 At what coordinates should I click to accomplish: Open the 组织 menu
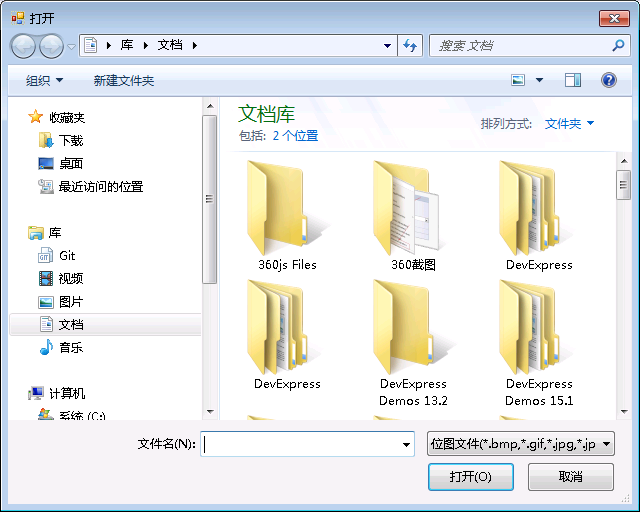pyautogui.click(x=44, y=81)
